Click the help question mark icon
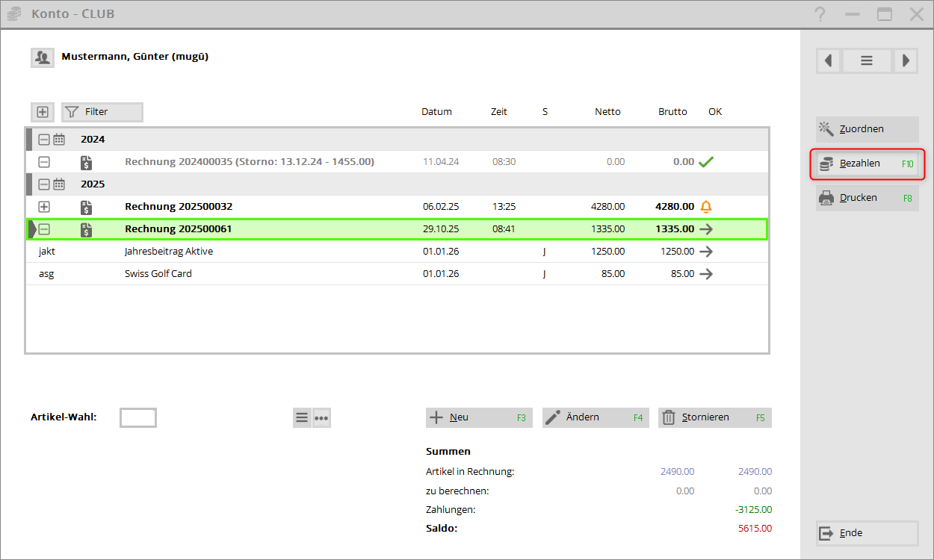 (x=820, y=14)
